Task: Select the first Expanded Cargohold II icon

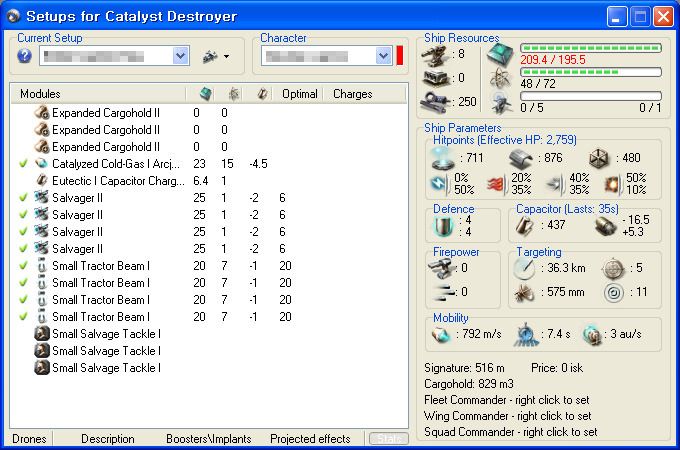Action: 42,113
